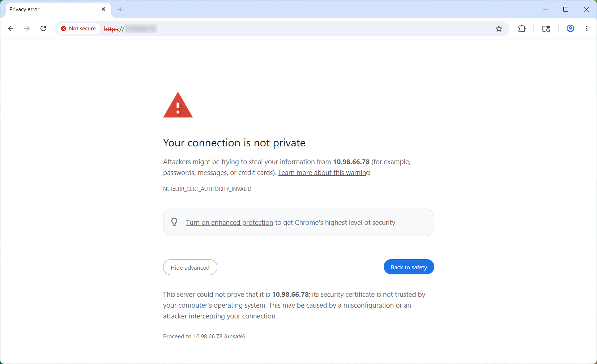
Task: Select the Privacy error tab
Action: click(54, 9)
